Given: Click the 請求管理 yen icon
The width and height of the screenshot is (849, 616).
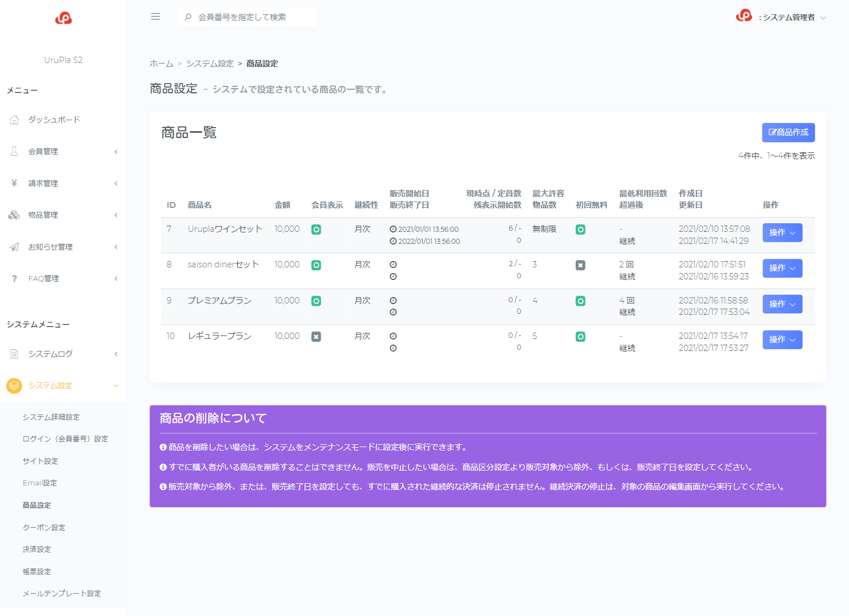Looking at the screenshot, I should 14,183.
